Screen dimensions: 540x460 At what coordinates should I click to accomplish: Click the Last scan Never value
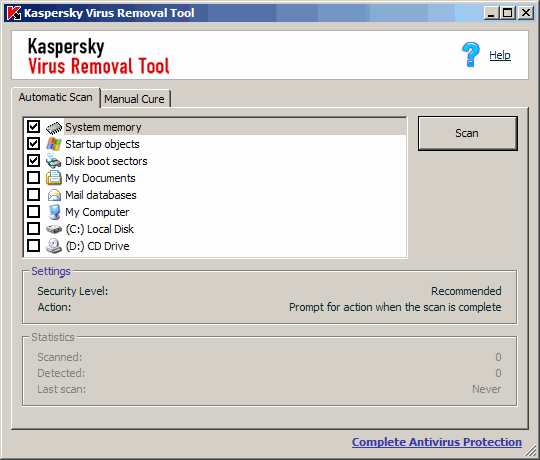[486, 389]
